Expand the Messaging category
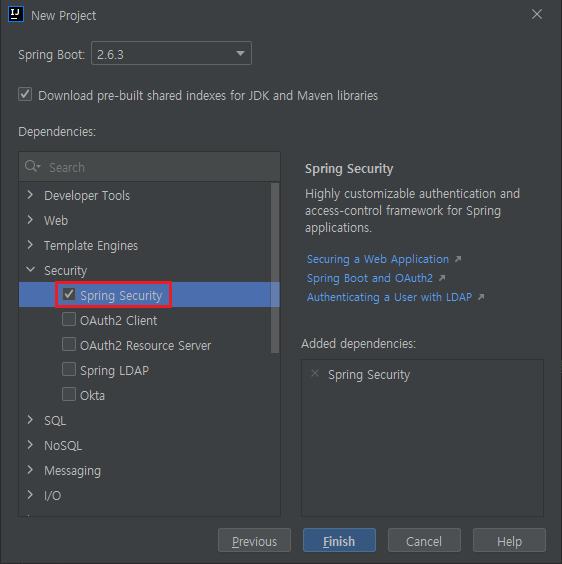This screenshot has width=562, height=564. [x=31, y=470]
